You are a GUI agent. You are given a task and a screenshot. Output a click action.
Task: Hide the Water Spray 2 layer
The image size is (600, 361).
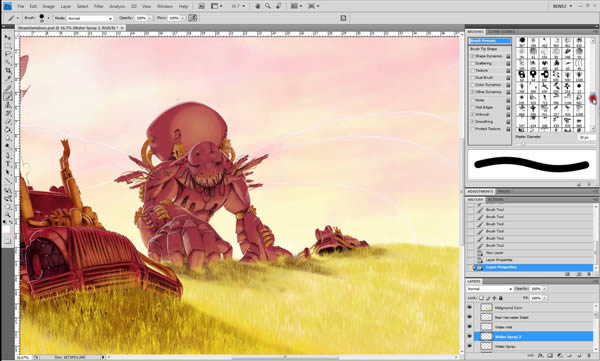[x=470, y=336]
